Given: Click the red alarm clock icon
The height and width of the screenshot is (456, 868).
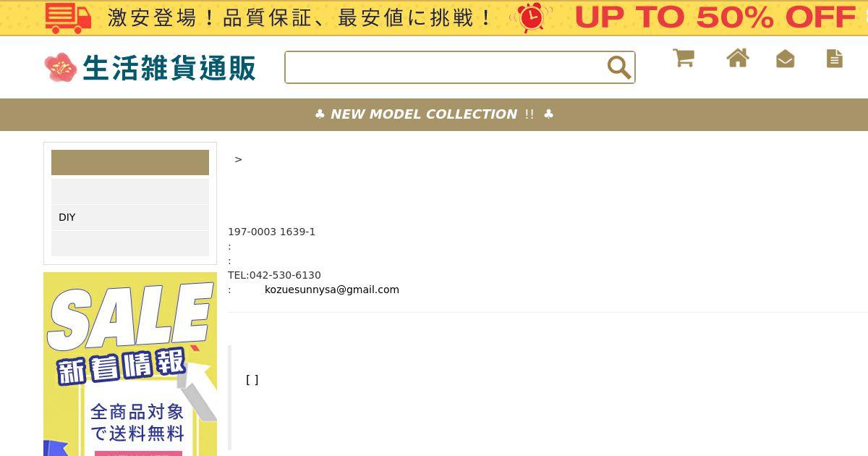Looking at the screenshot, I should pos(531,17).
